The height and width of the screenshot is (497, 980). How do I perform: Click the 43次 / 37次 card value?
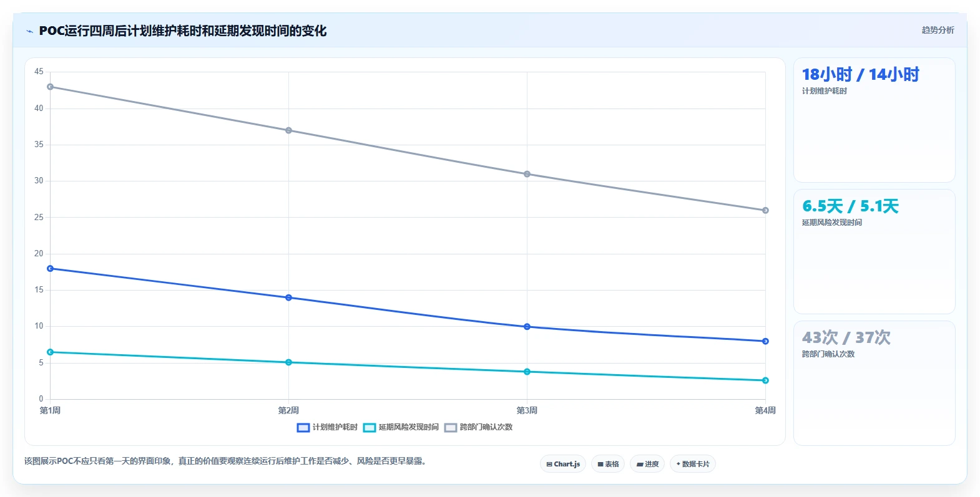click(x=846, y=338)
